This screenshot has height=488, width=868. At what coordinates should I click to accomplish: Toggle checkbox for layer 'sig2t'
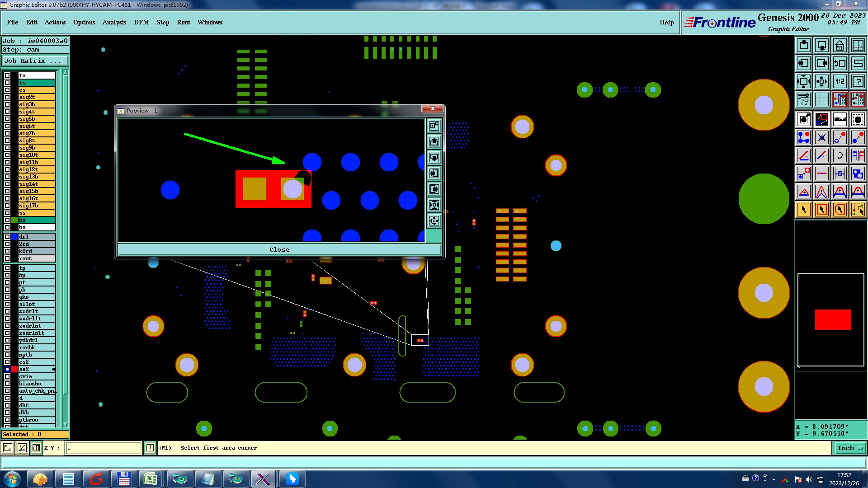[x=7, y=97]
